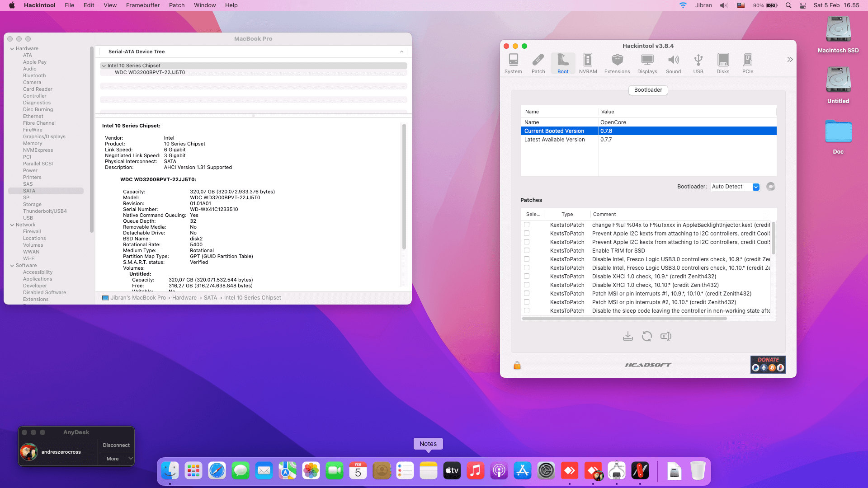868x488 pixels.
Task: Collapse Intel 10 Series Chipset row
Action: tap(104, 66)
